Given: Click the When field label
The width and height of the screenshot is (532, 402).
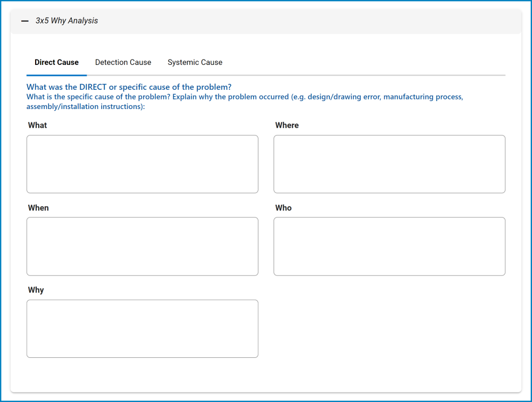Looking at the screenshot, I should [x=38, y=207].
